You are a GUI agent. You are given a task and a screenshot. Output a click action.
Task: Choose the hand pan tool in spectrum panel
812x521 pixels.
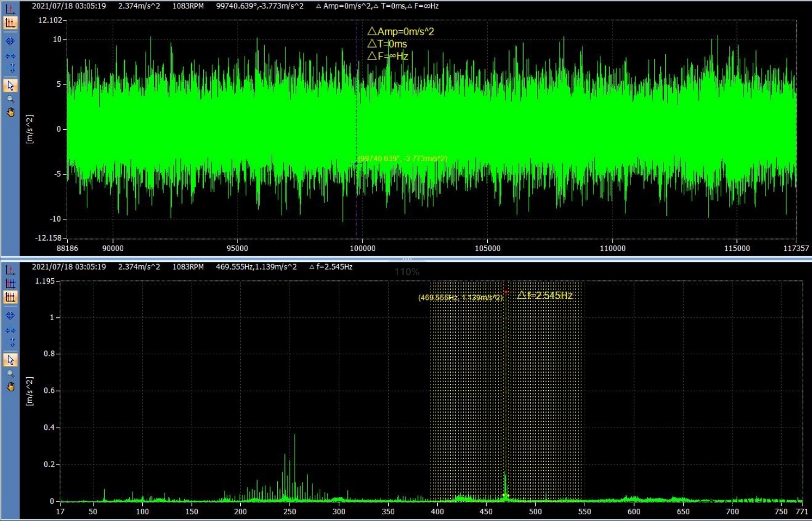[10, 387]
